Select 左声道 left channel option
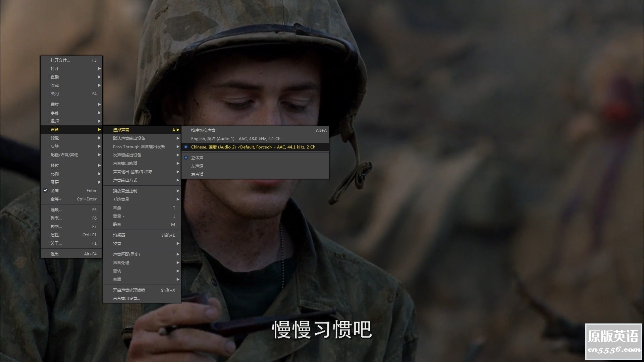Image resolution: width=644 pixels, height=362 pixels. click(255, 166)
